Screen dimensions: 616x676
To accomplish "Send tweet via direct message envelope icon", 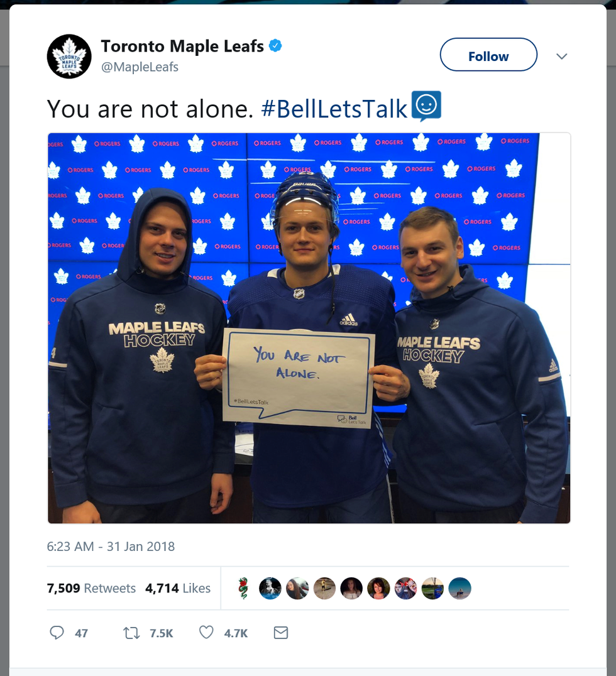I will click(x=281, y=633).
